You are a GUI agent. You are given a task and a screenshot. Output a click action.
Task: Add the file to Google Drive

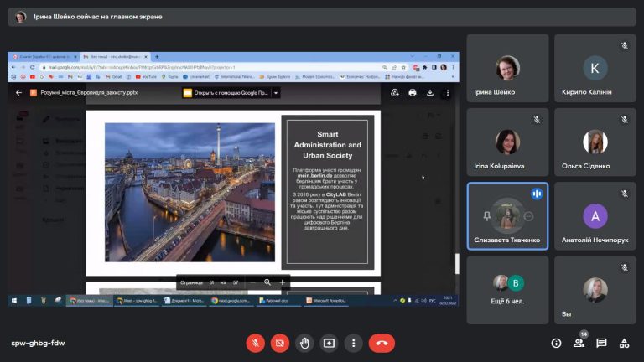click(x=395, y=93)
